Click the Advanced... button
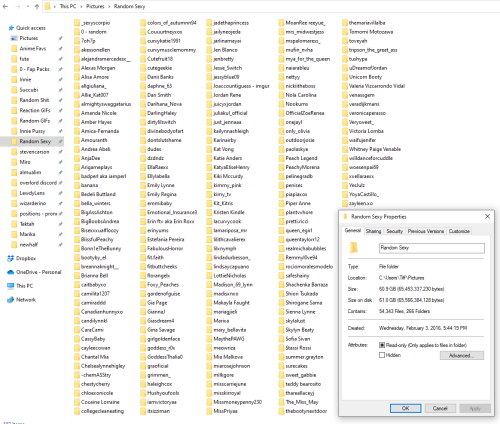500x424 pixels. (462, 355)
